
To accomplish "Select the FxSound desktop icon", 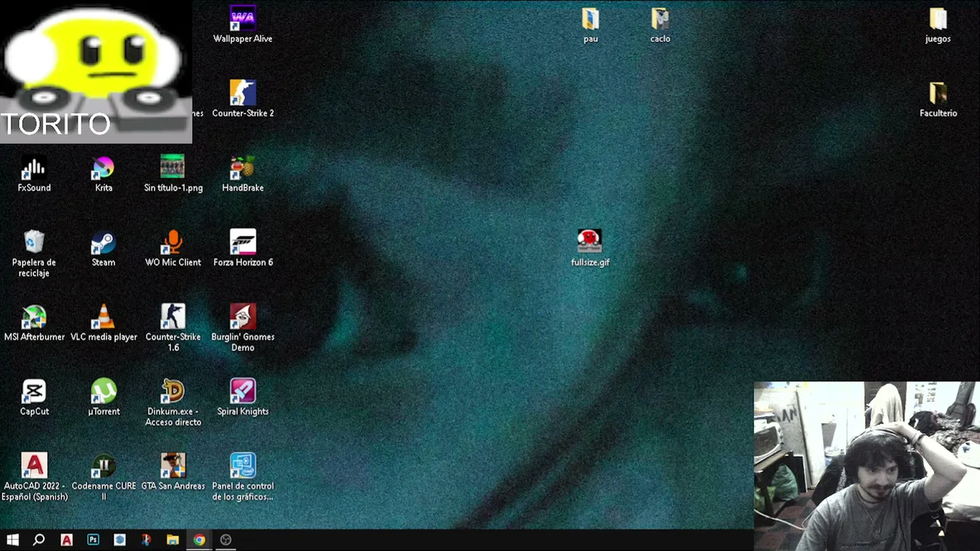I will coord(34,174).
